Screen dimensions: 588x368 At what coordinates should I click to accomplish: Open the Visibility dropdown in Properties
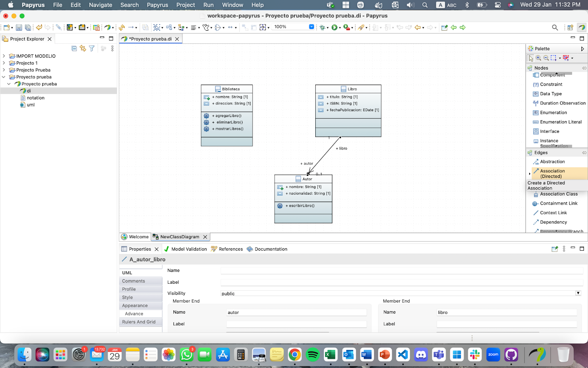[x=578, y=293]
